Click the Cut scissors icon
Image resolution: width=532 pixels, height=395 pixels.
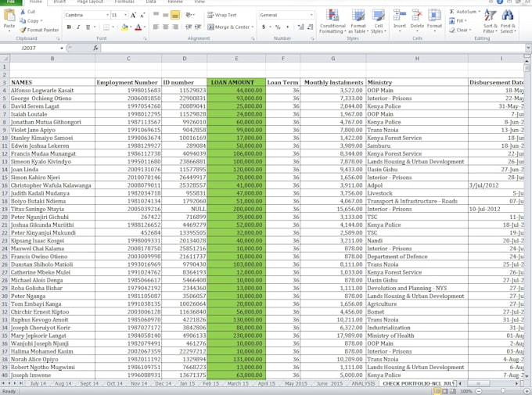click(23, 12)
